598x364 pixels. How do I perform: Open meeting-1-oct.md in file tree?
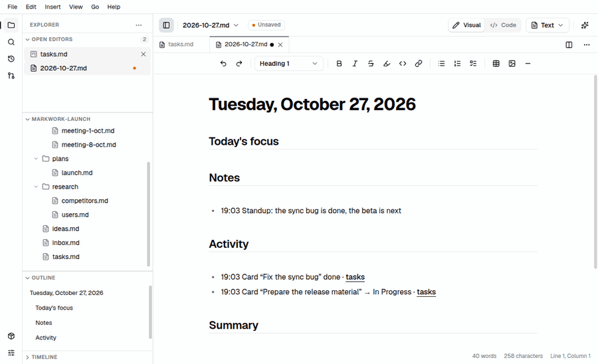coord(88,131)
